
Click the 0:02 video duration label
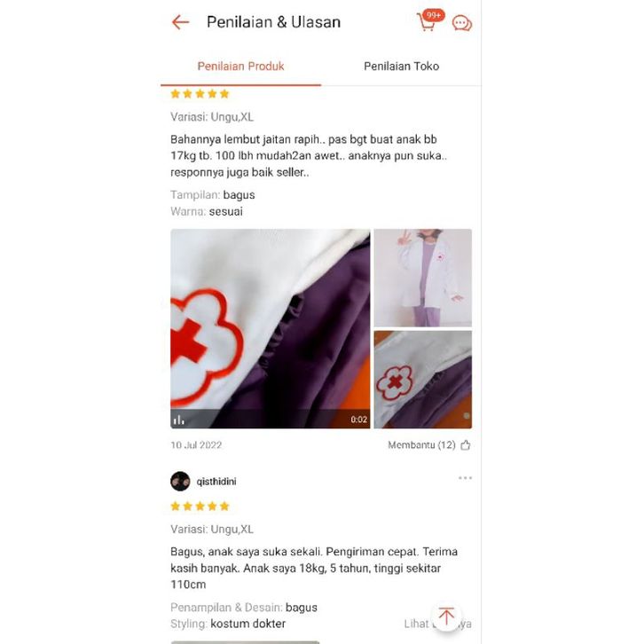(x=358, y=420)
